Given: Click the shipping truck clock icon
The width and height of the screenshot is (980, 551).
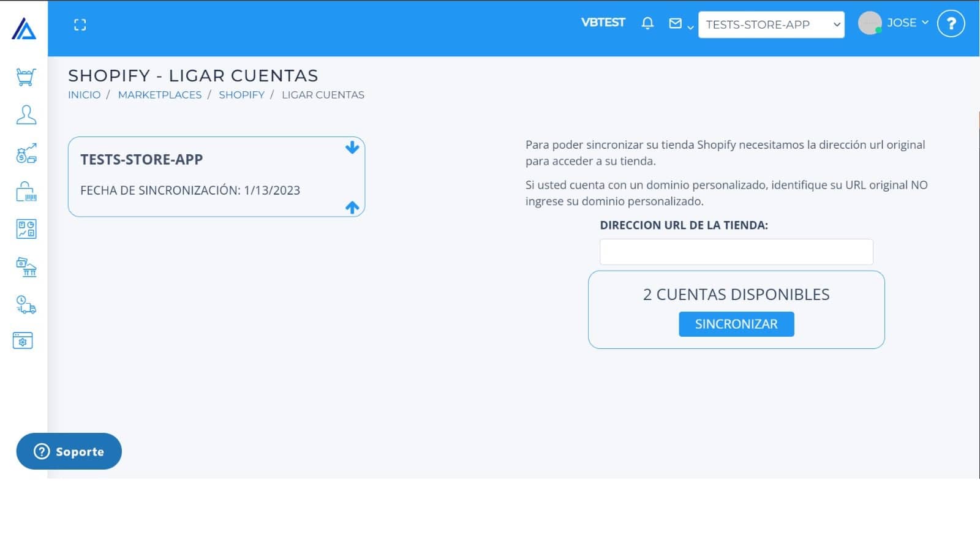Looking at the screenshot, I should (26, 304).
